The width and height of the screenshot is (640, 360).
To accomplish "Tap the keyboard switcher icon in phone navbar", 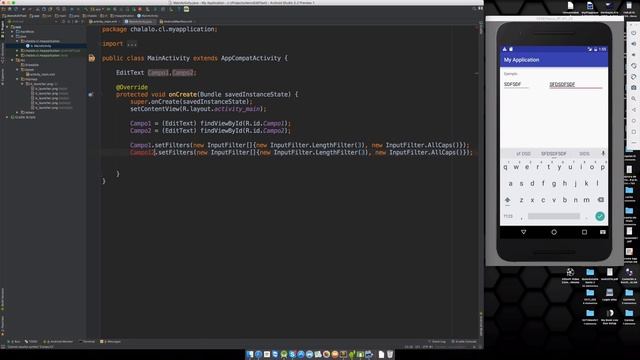I will pyautogui.click(x=602, y=232).
